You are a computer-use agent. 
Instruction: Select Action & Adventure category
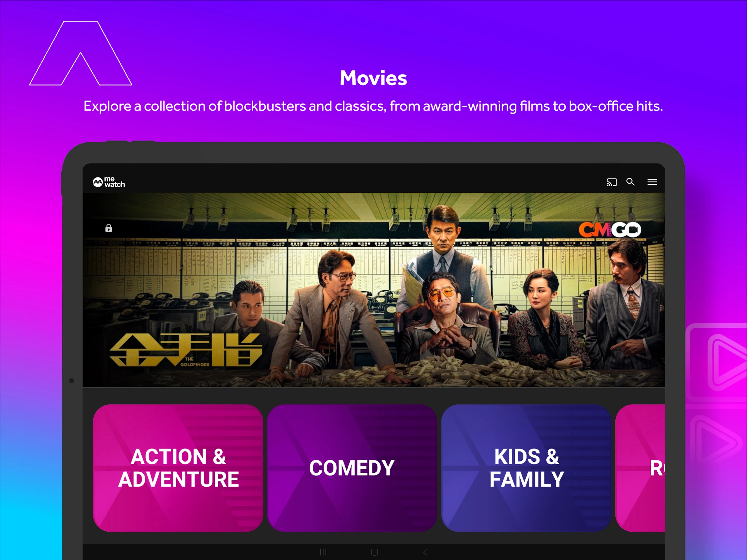pos(178,468)
